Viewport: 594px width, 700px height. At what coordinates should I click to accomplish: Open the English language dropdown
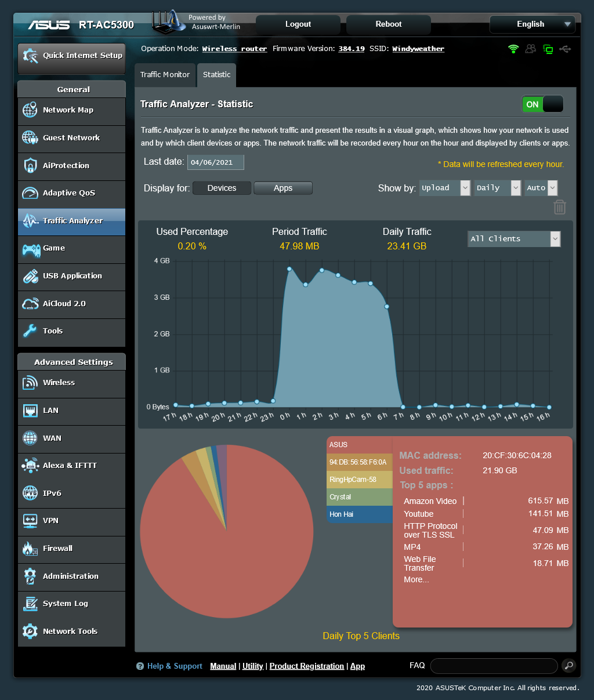pos(532,24)
